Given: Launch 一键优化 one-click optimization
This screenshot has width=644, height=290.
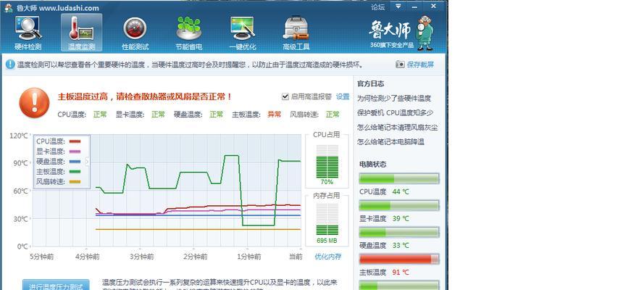Looking at the screenshot, I should (x=243, y=33).
